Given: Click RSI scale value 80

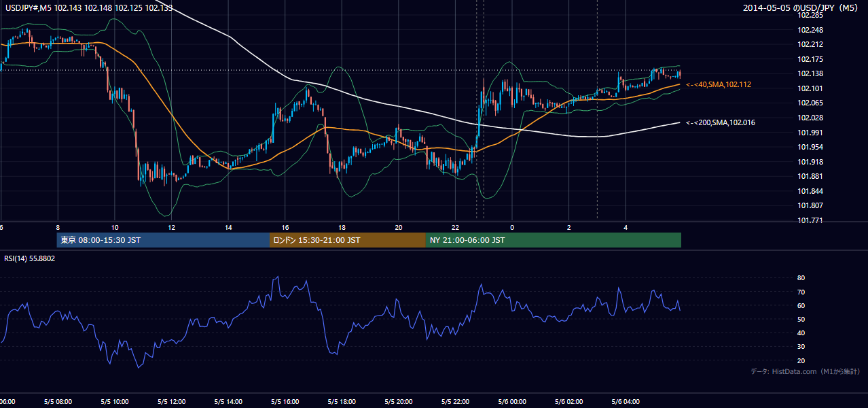Looking at the screenshot, I should pos(801,278).
